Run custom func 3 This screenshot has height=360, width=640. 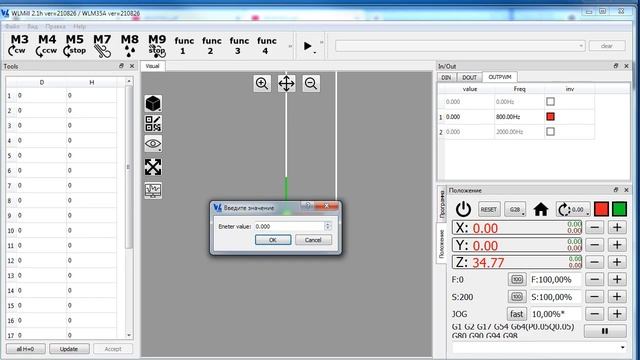[x=239, y=45]
